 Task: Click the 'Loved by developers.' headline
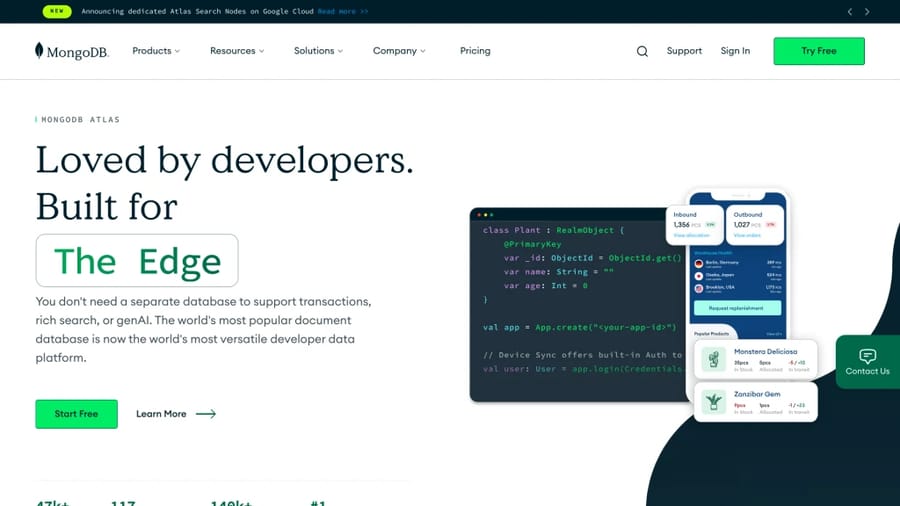point(224,159)
